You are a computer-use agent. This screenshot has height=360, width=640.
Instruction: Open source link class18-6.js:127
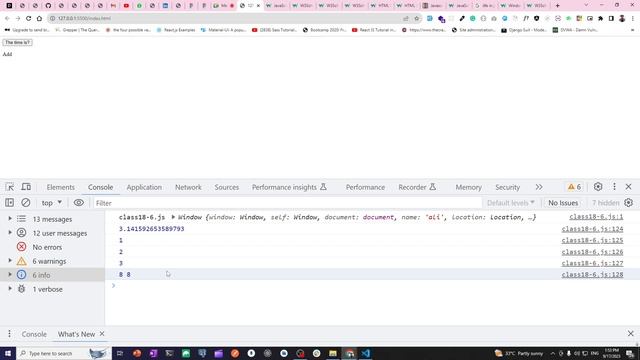point(592,263)
